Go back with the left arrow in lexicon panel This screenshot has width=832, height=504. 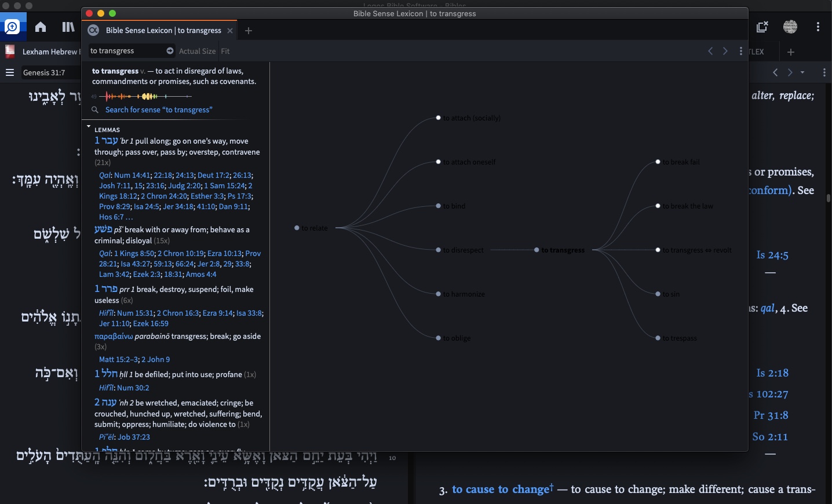(710, 52)
